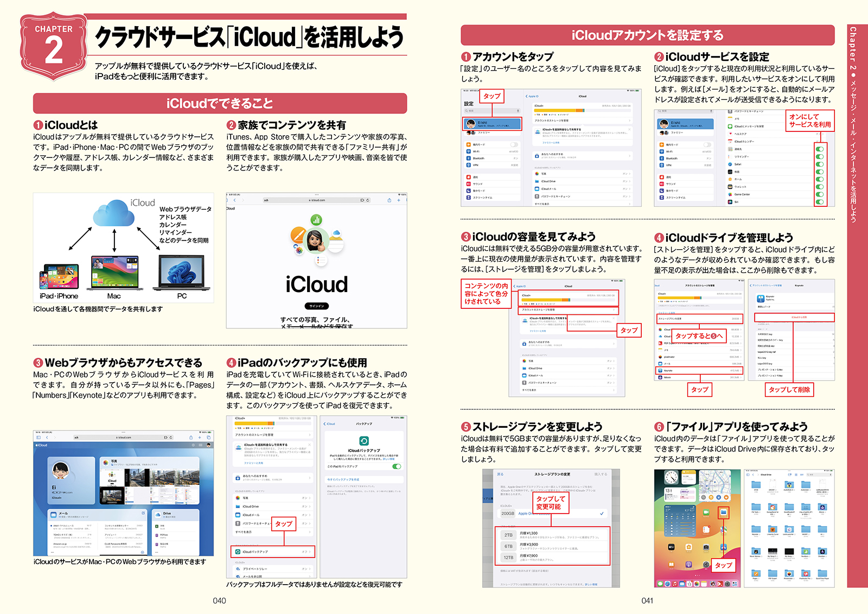Tap microphone icon in step 1 settings search field

[518, 111]
